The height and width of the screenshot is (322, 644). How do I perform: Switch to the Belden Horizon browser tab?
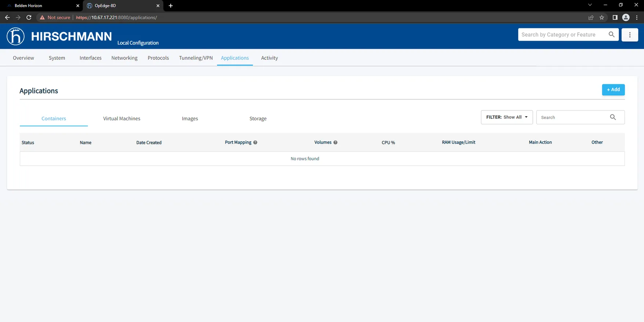(42, 6)
